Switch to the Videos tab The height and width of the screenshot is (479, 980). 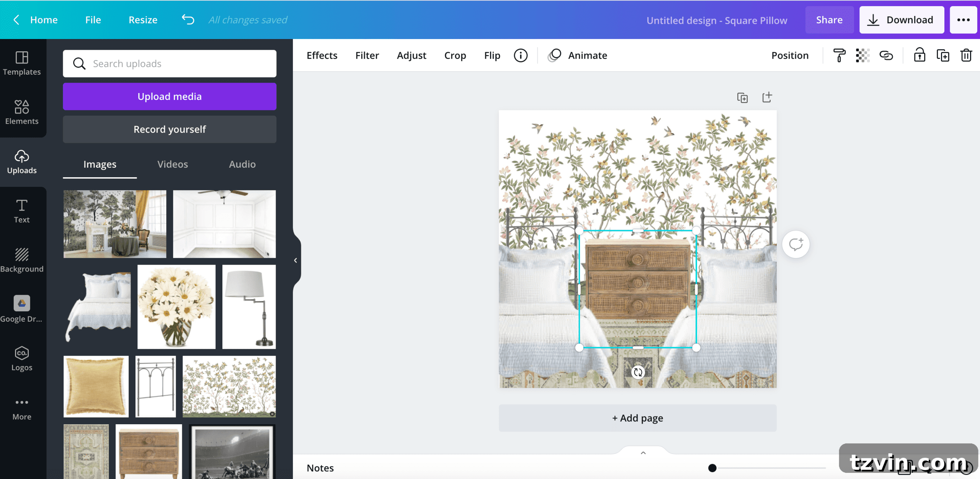tap(173, 164)
